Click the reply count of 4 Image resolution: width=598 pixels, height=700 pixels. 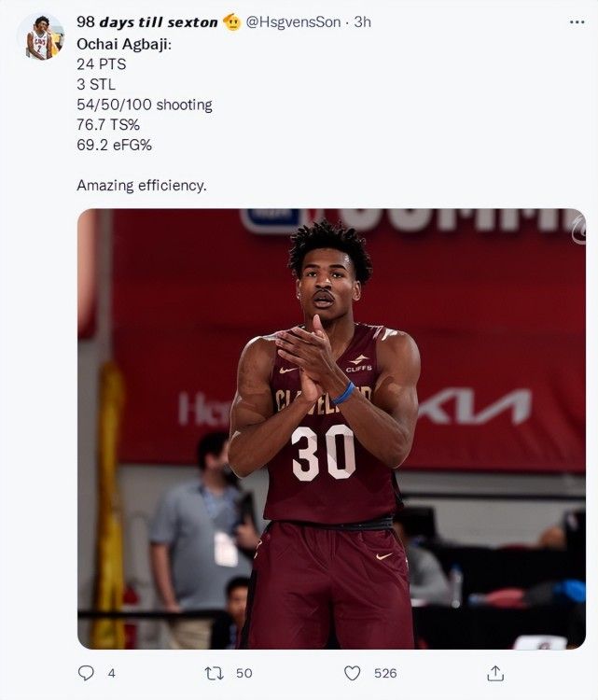coord(112,673)
